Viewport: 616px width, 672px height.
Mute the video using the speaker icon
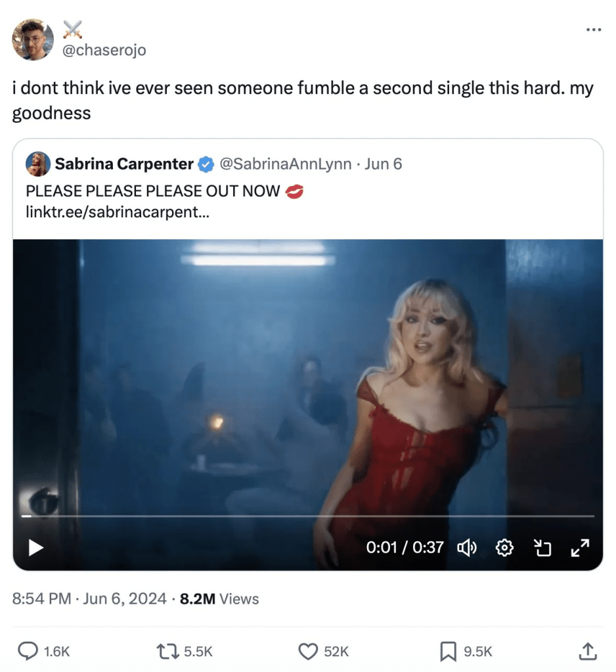pos(466,547)
